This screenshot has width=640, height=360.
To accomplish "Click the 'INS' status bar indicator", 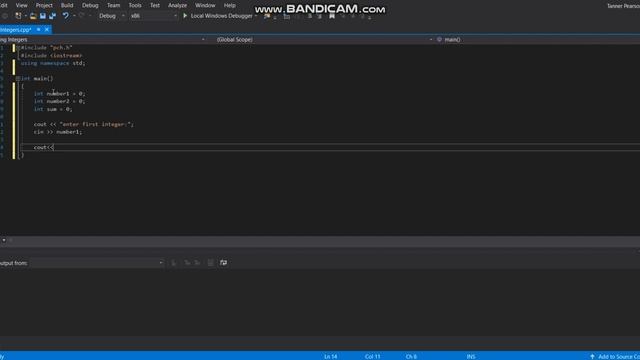I will click(x=471, y=356).
